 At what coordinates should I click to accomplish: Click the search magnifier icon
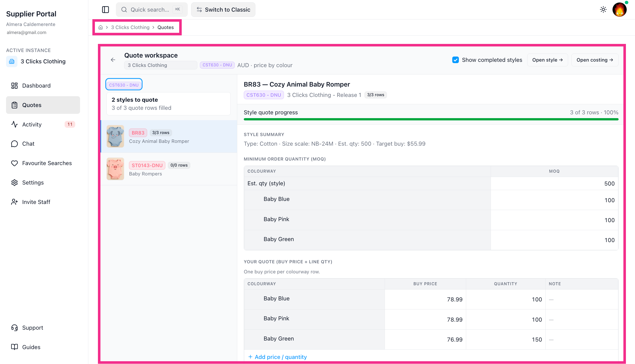[x=124, y=10]
